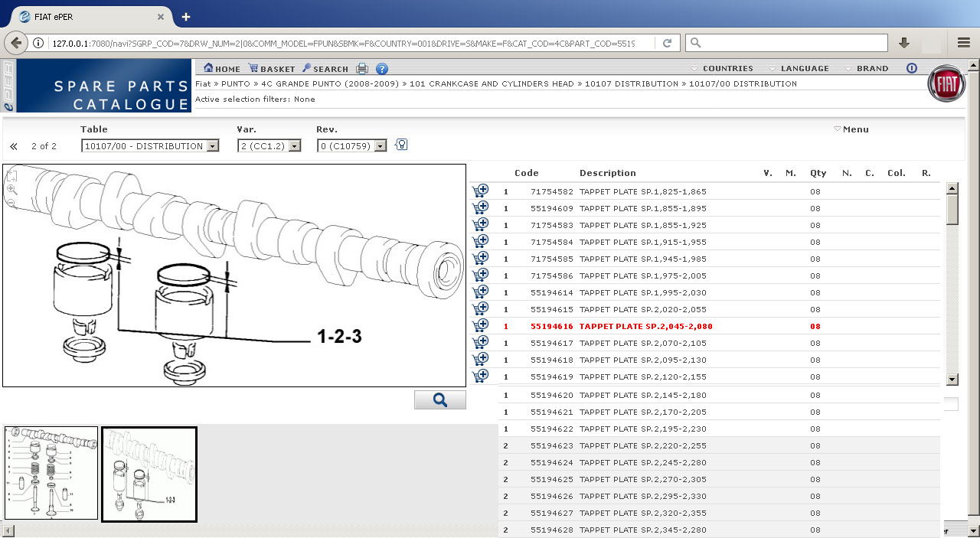Select row TAPPET PLATE SP.2,170-2,205
This screenshot has height=538, width=980.
click(x=719, y=412)
